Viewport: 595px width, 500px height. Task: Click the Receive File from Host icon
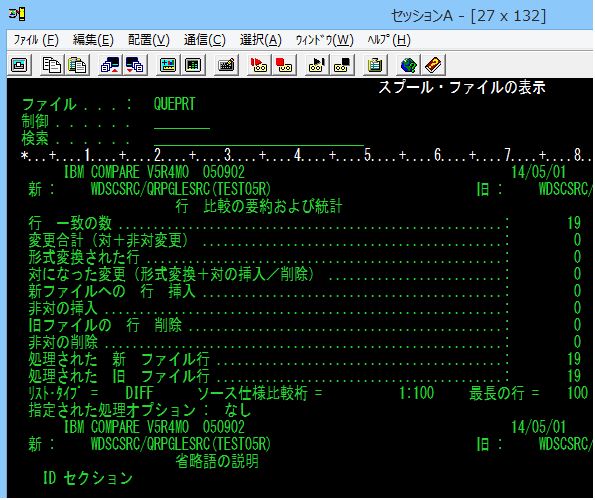tap(135, 65)
